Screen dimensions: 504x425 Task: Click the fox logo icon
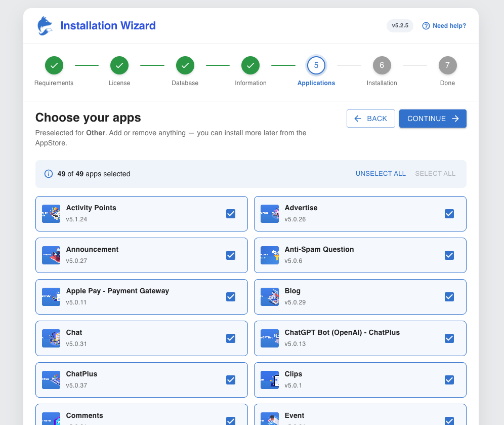[x=45, y=26]
